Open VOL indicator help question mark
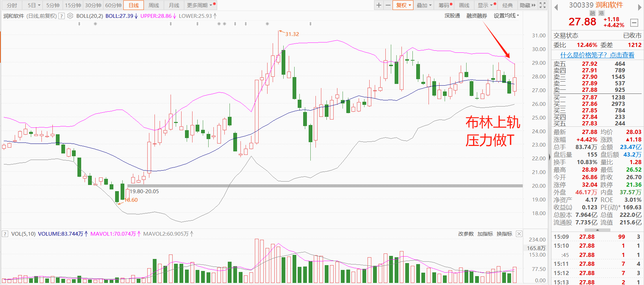This screenshot has width=644, height=285. [x=5, y=234]
